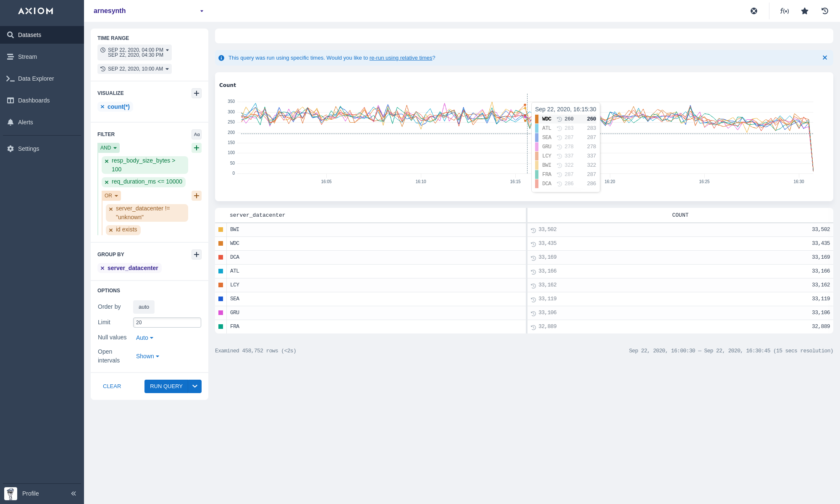Screen dimensions: 840x504
Task: Click the BWI series color swatch
Action: (221, 229)
